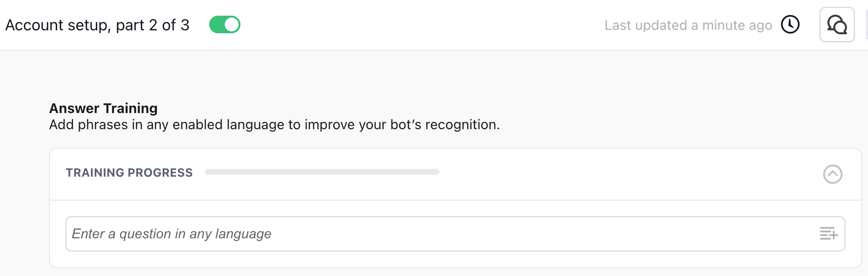Click the bulk add phrases list icon
Screen dimensions: 868x276
pos(828,234)
